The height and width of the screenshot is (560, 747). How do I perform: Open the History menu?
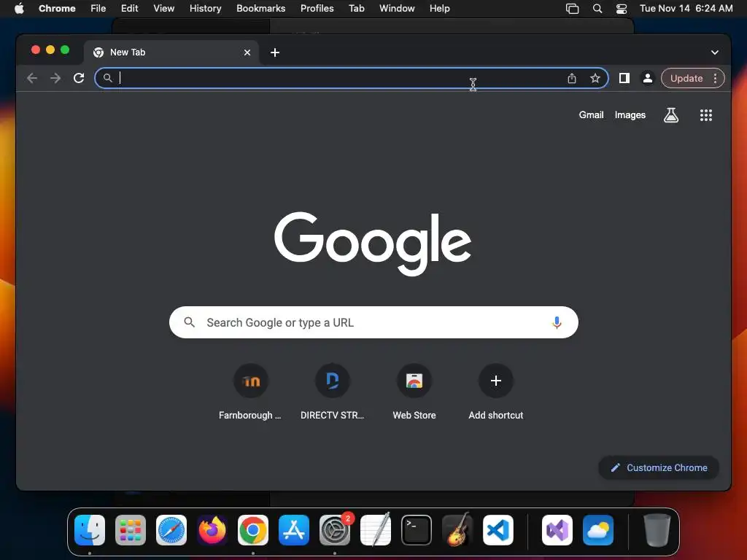[205, 9]
